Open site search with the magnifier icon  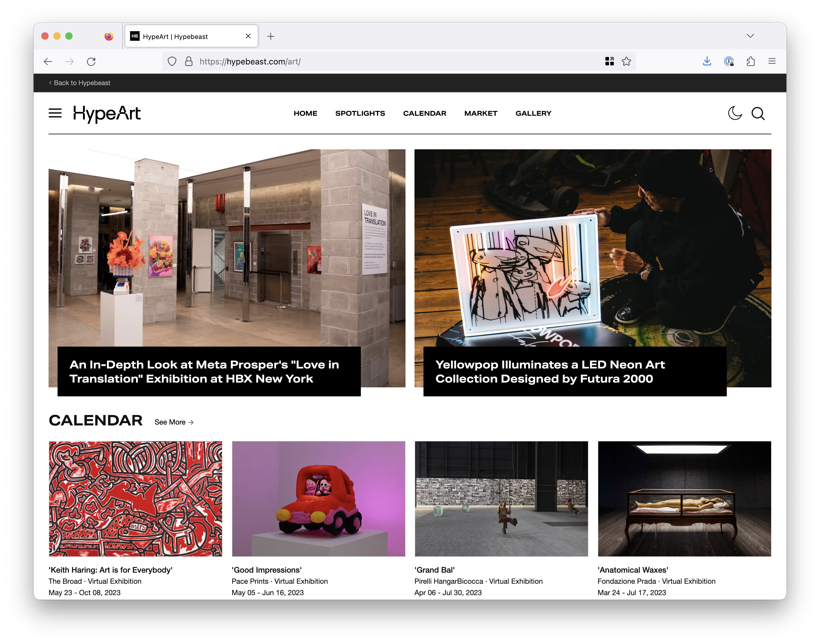pyautogui.click(x=758, y=113)
